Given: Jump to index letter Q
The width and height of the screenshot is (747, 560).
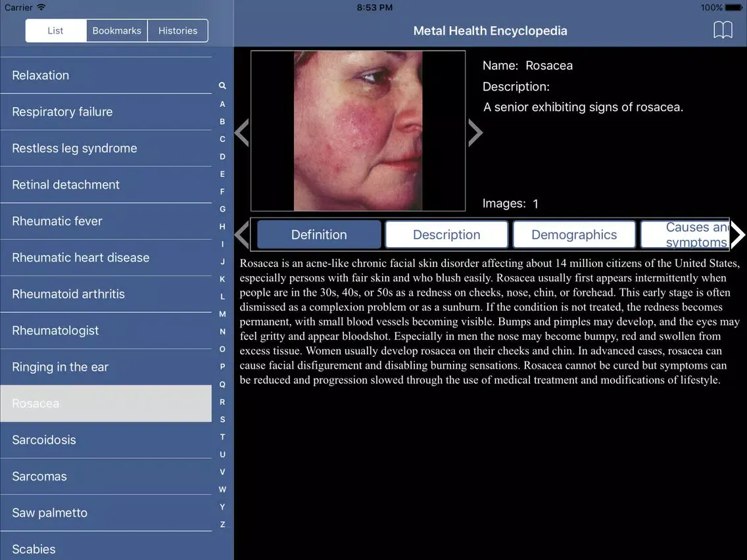Looking at the screenshot, I should pos(222,385).
